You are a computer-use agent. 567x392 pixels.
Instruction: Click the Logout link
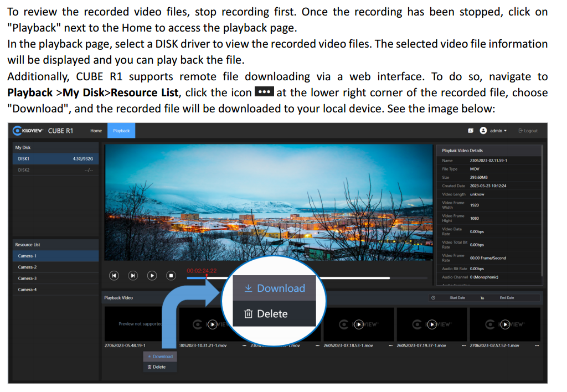[x=528, y=131]
